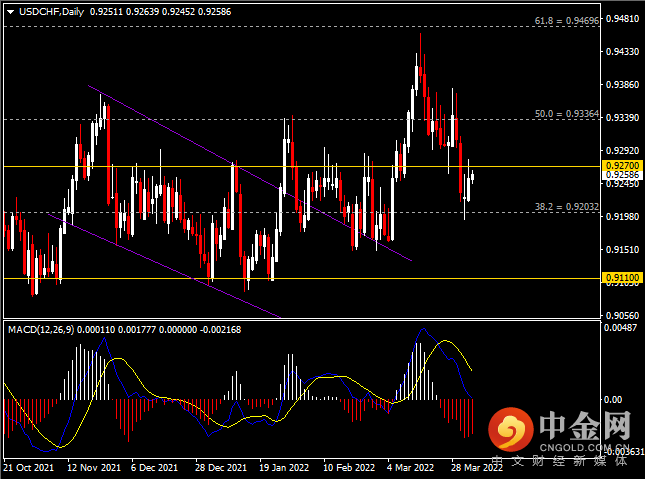The height and width of the screenshot is (479, 645).
Task: Select the 0.91100 yellow price label
Action: pyautogui.click(x=622, y=278)
